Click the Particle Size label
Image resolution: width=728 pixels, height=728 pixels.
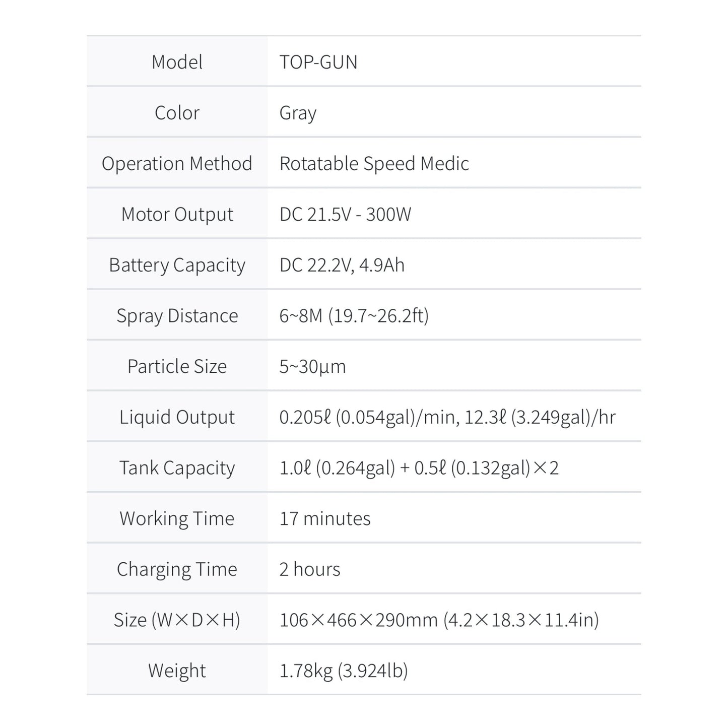pyautogui.click(x=177, y=366)
